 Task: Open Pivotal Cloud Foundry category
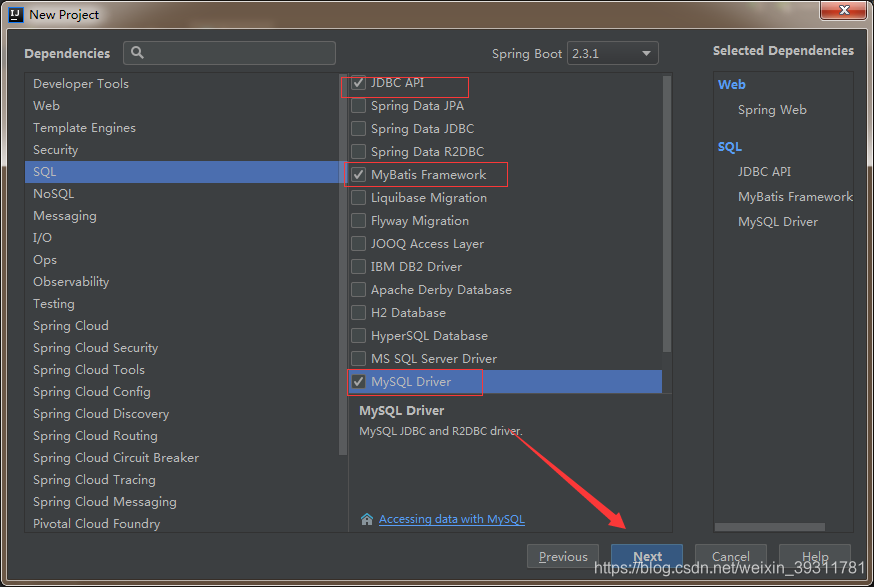pos(182,524)
